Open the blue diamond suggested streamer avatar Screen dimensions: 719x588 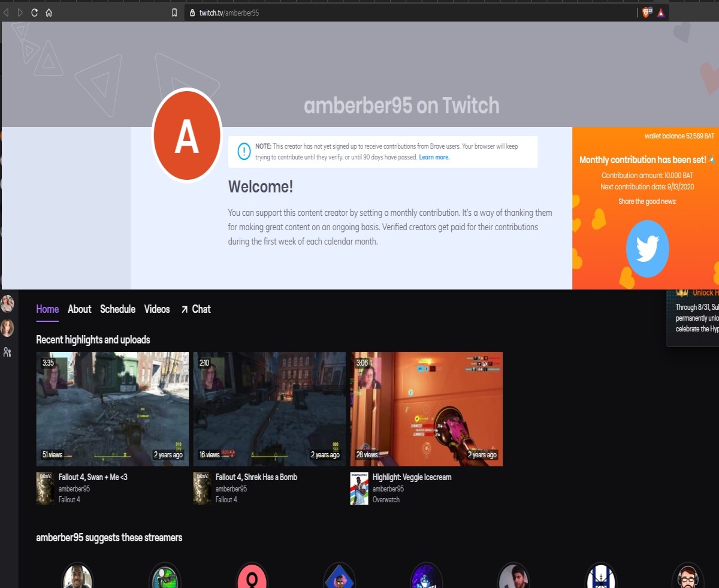coord(339,577)
